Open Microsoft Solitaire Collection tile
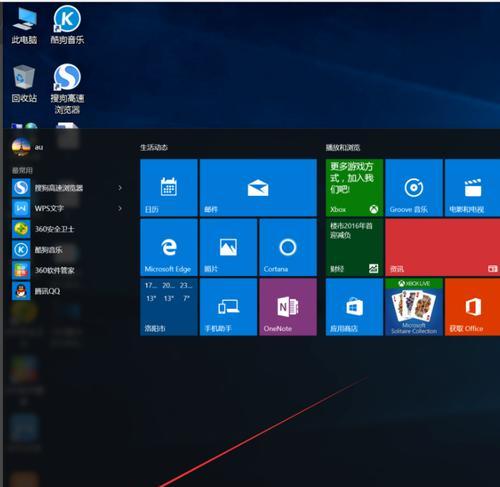 tap(414, 307)
